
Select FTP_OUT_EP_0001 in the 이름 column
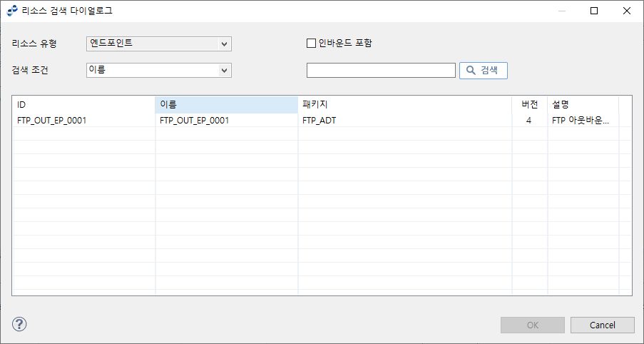(226, 121)
